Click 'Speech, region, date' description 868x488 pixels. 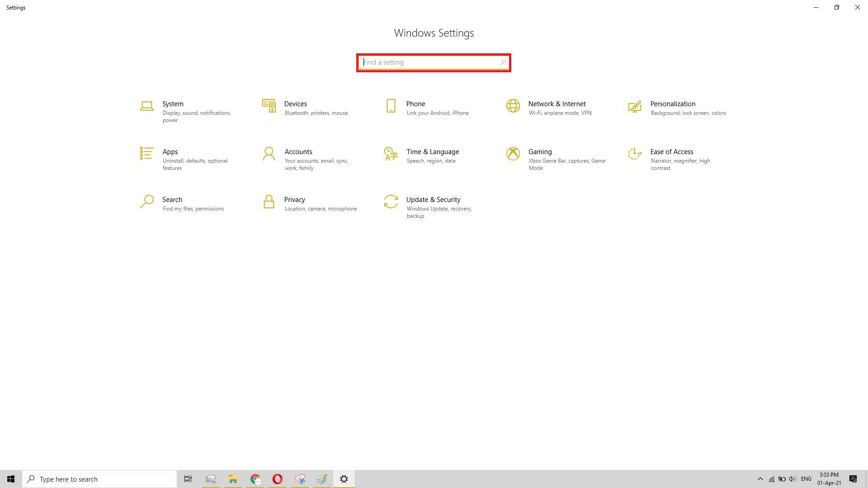pos(431,161)
